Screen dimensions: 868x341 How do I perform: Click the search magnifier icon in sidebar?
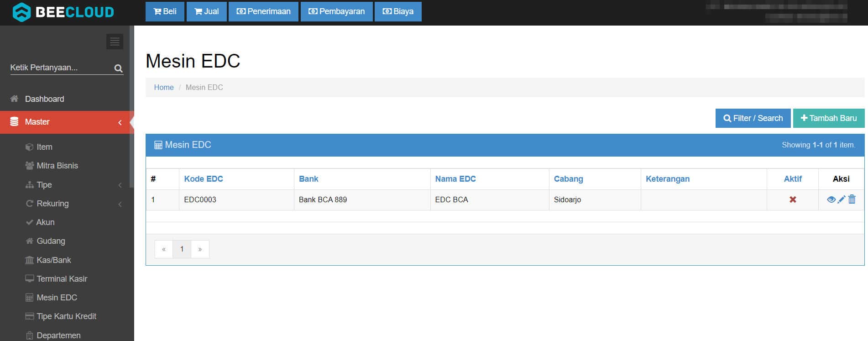tap(118, 68)
